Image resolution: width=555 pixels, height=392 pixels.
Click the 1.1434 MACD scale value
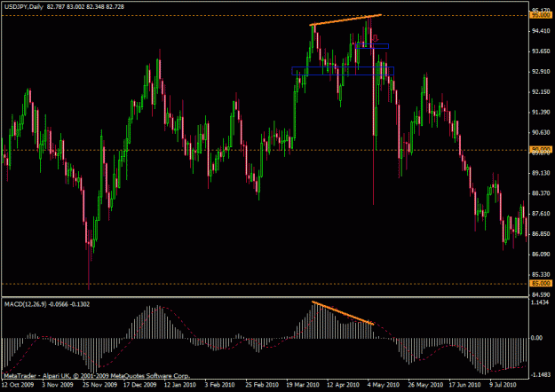(540, 302)
